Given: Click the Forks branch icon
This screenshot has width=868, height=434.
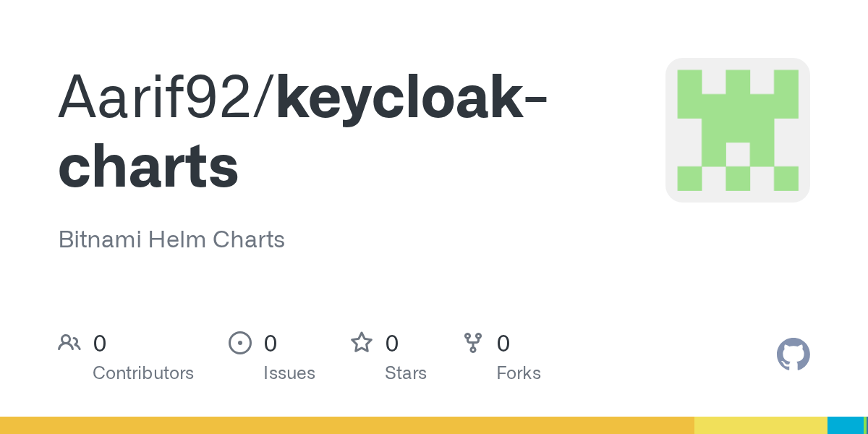Looking at the screenshot, I should tap(473, 343).
